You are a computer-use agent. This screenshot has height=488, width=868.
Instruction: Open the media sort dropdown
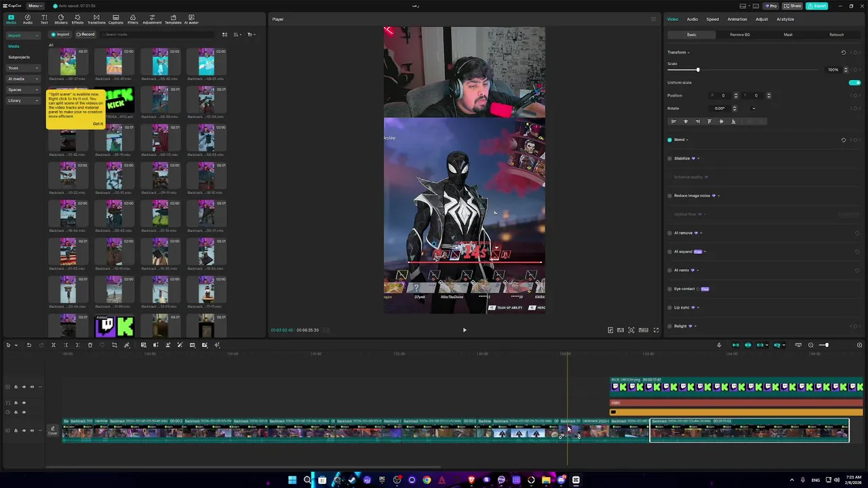(237, 34)
